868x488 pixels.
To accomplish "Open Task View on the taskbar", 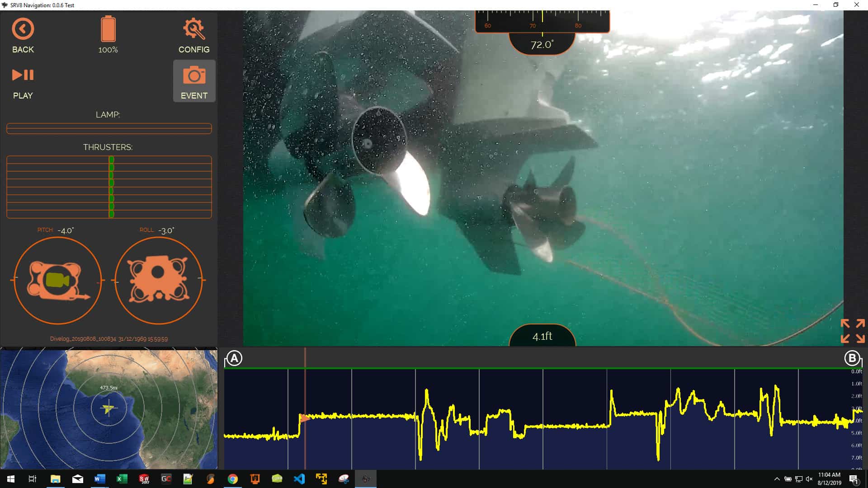I will [33, 479].
